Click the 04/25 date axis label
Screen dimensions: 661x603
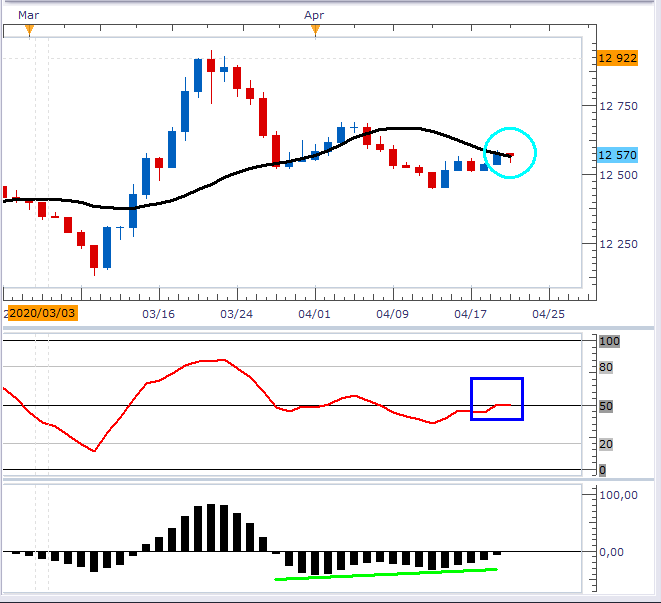tap(548, 314)
